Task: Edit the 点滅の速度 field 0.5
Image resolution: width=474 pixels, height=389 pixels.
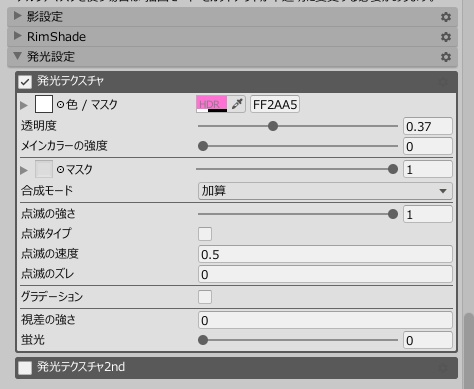Action: pos(325,254)
